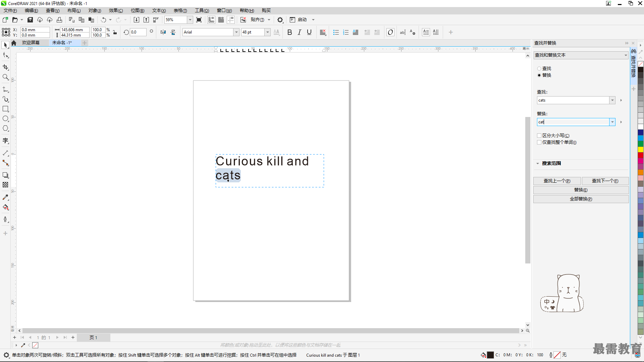
Task: Click the Publish to PDF icon
Action: click(156, 20)
